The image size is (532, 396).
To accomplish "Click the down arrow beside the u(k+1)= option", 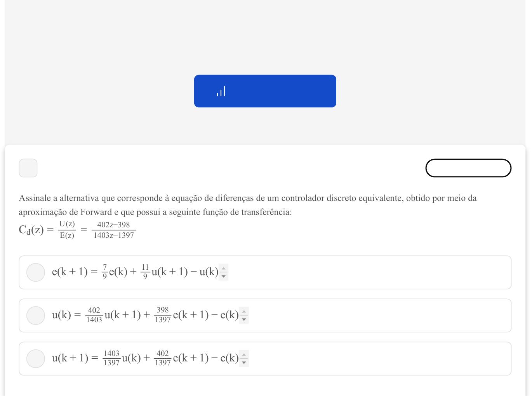I will click(x=244, y=363).
